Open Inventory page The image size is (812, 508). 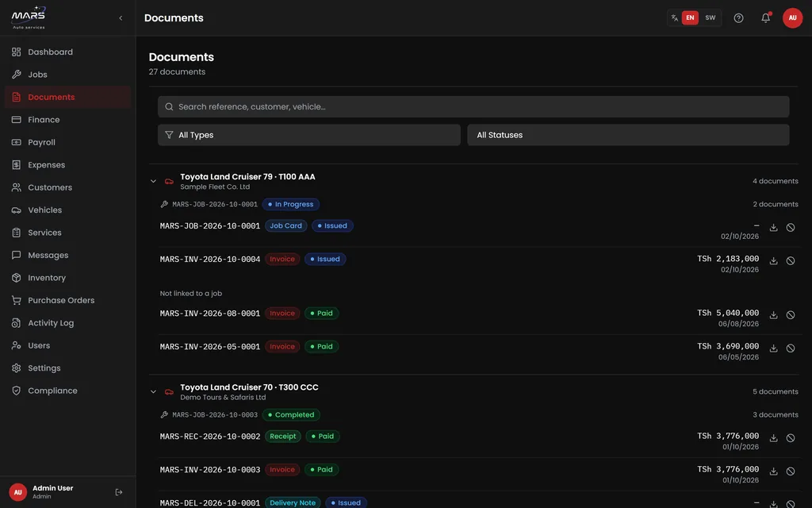coord(68,278)
